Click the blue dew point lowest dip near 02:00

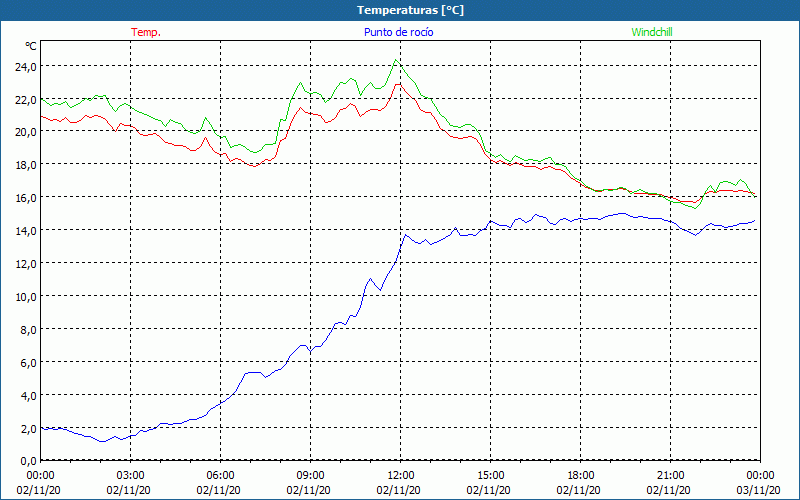[103, 441]
